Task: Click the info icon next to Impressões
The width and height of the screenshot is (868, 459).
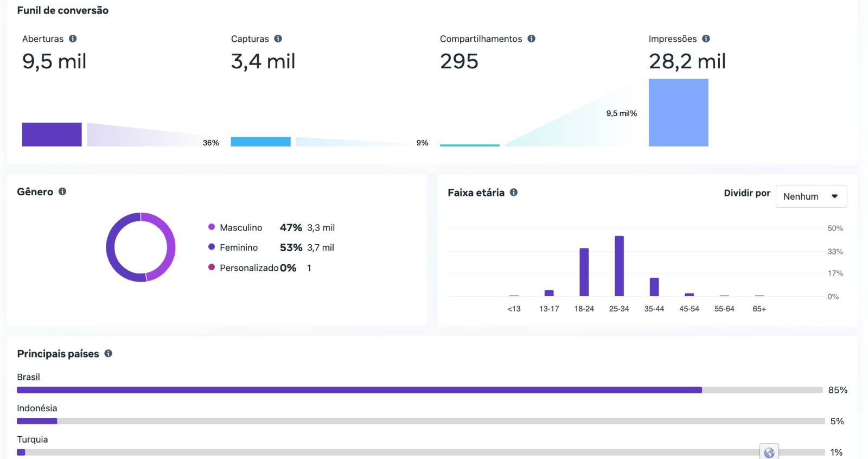Action: coord(706,39)
